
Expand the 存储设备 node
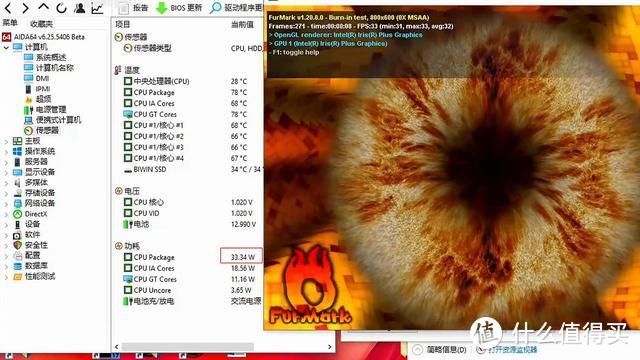pos(6,193)
